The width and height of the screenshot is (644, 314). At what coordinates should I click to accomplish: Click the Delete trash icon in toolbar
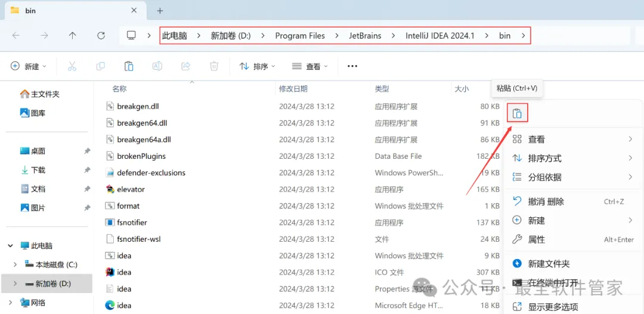[214, 66]
